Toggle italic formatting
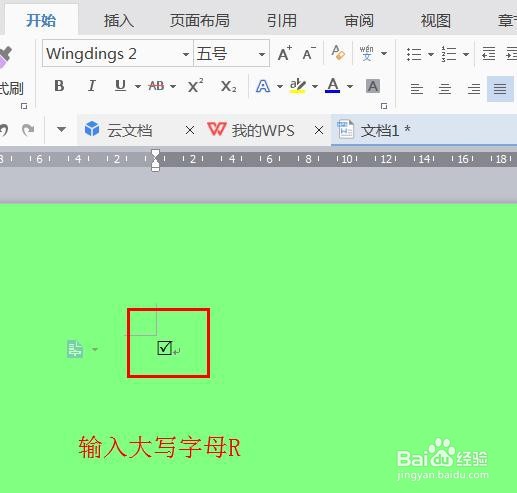 tap(92, 86)
